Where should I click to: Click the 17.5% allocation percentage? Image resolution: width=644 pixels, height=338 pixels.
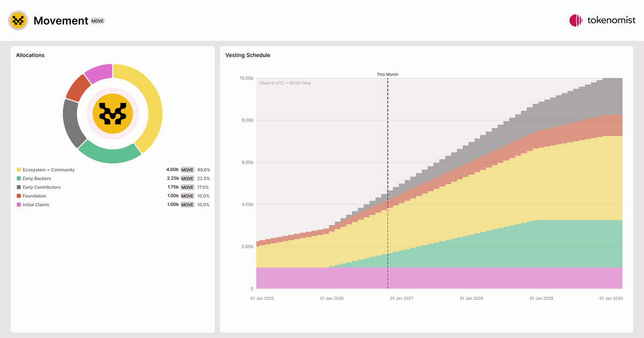pyautogui.click(x=203, y=187)
